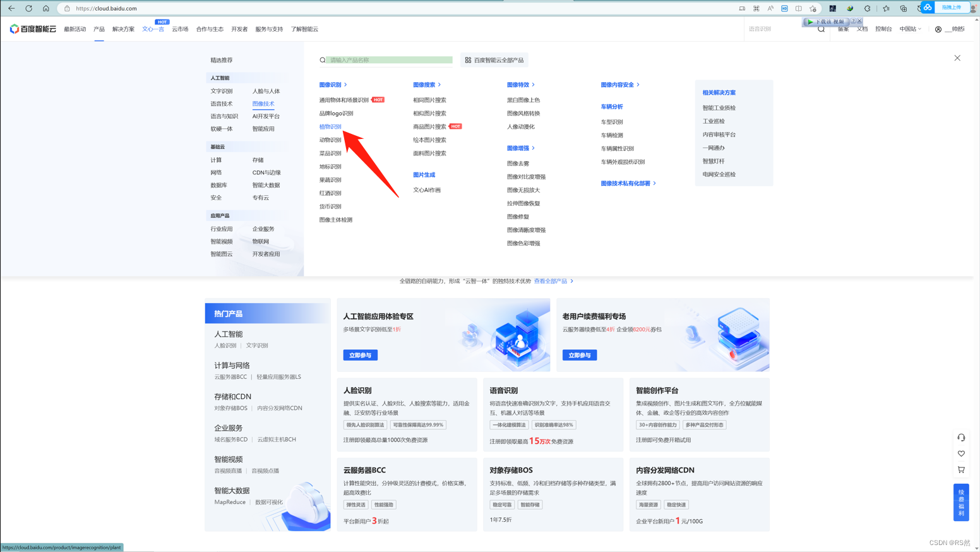Click 立即参与 on the AI experience zone banner
Image resolution: width=980 pixels, height=552 pixels.
click(361, 355)
